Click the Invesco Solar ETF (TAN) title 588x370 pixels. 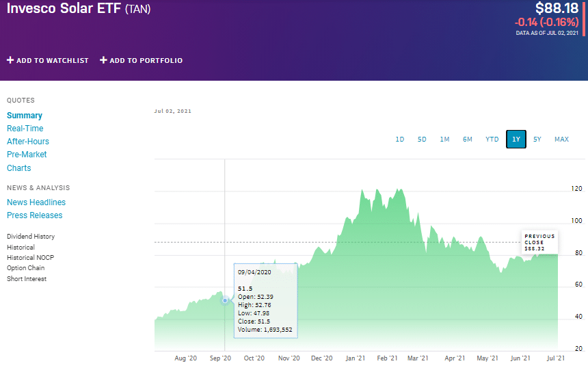pyautogui.click(x=79, y=8)
